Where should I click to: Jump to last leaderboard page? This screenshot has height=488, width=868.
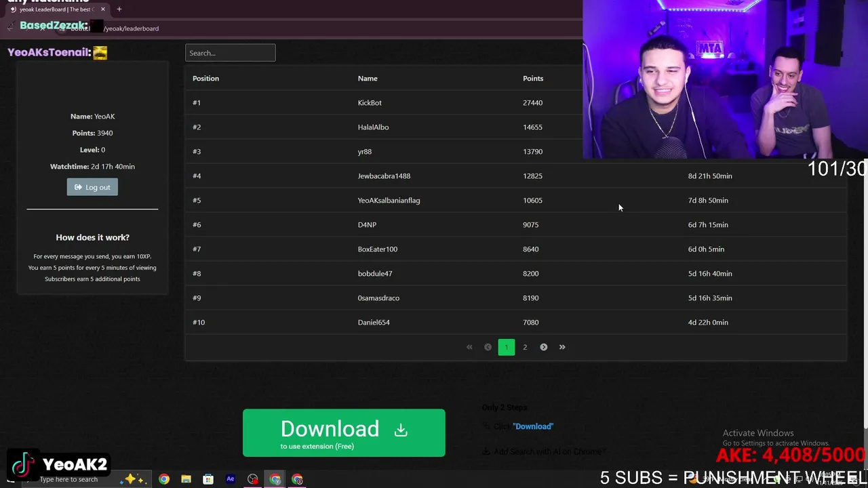point(562,347)
